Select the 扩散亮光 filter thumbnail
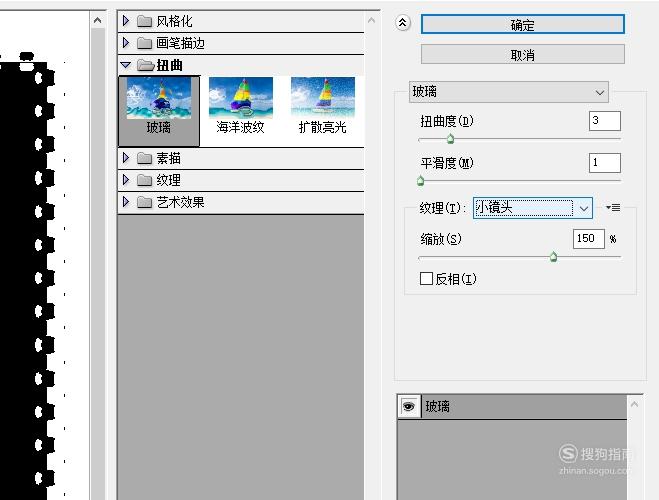The height and width of the screenshot is (500, 659). 322,105
